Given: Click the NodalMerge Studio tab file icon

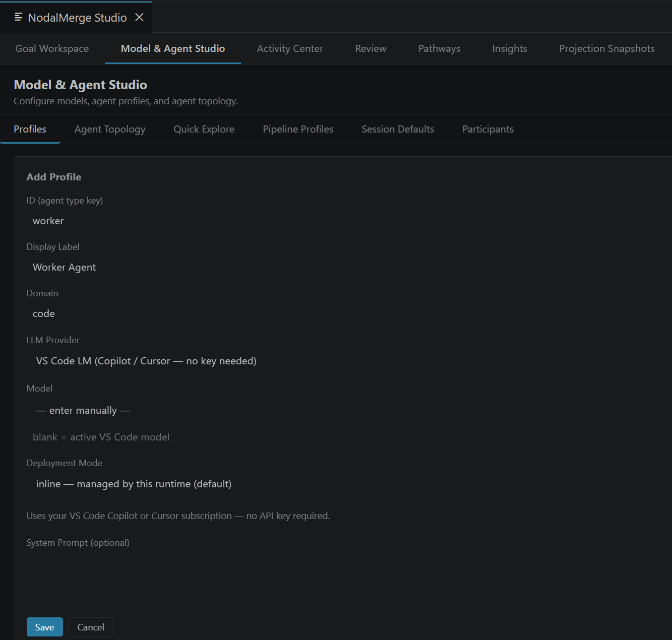Looking at the screenshot, I should click(x=19, y=17).
